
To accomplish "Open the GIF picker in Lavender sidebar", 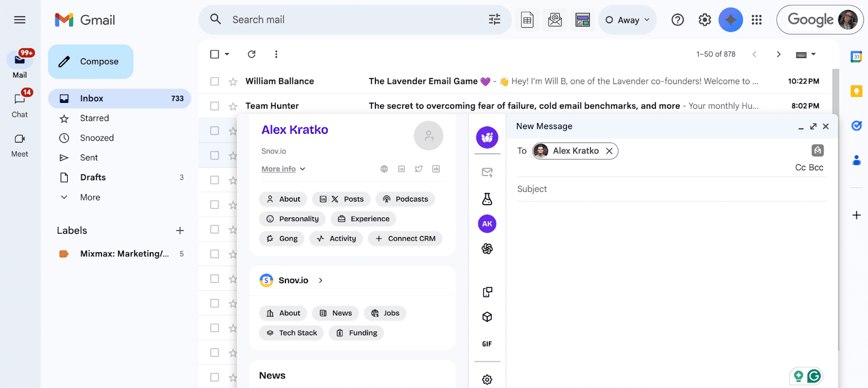I will pyautogui.click(x=487, y=344).
